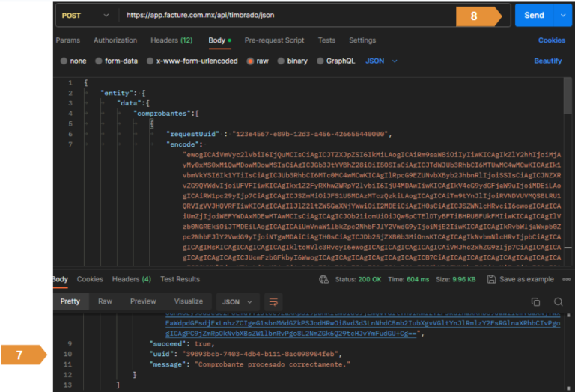Copy the response body with copy icon
Image resolution: width=575 pixels, height=392 pixels.
(535, 301)
